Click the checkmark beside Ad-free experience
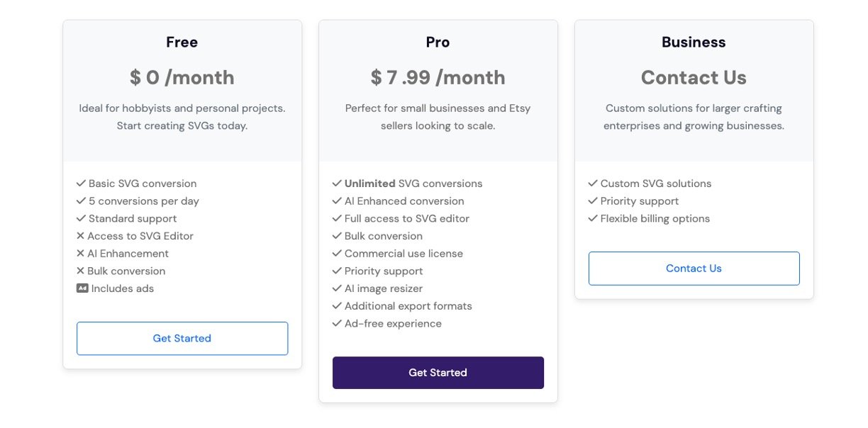Image resolution: width=868 pixels, height=428 pixels. (x=337, y=324)
